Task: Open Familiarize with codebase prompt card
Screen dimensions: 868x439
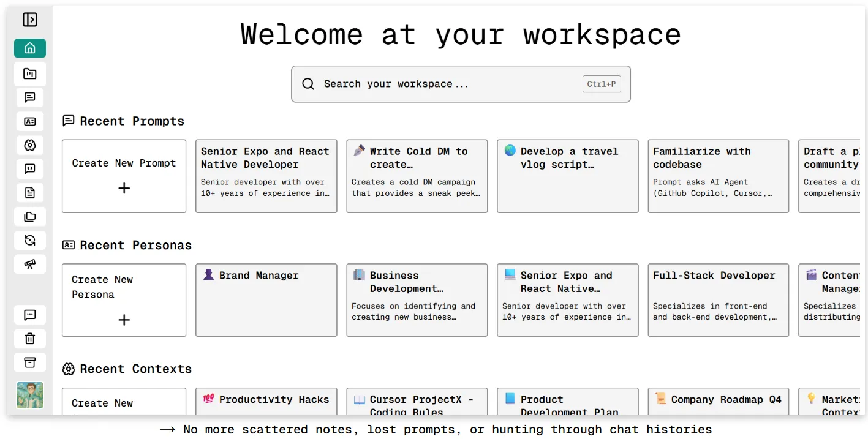Action: click(718, 176)
